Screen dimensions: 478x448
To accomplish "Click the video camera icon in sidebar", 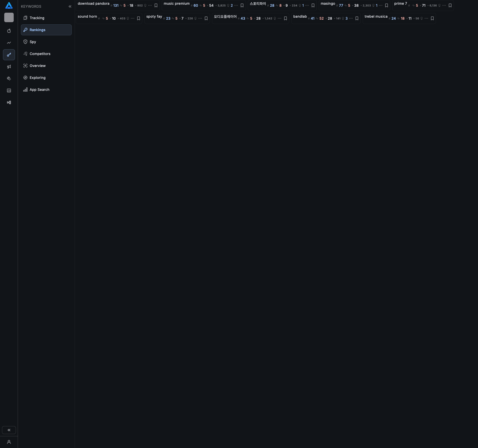I will point(9,102).
